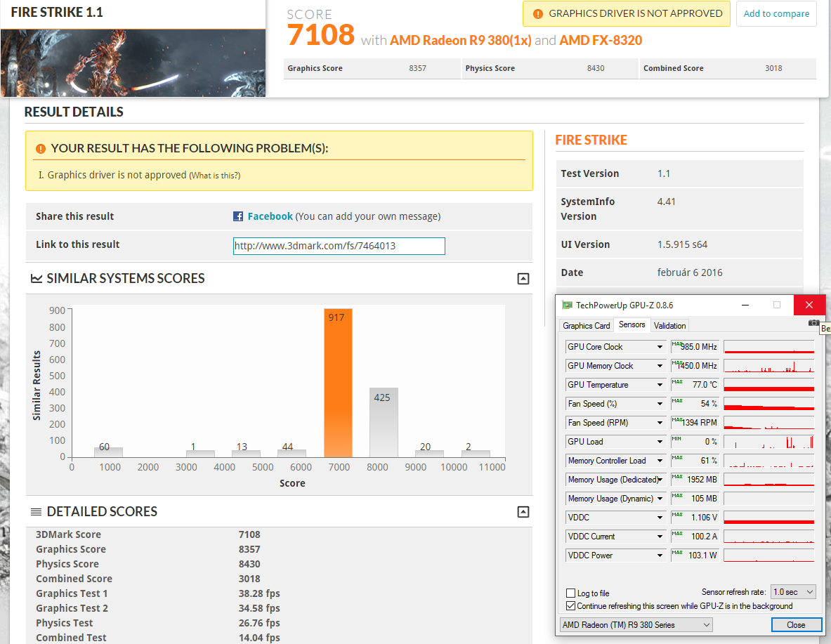Click the Fire Strike thumbnail image

(x=133, y=63)
